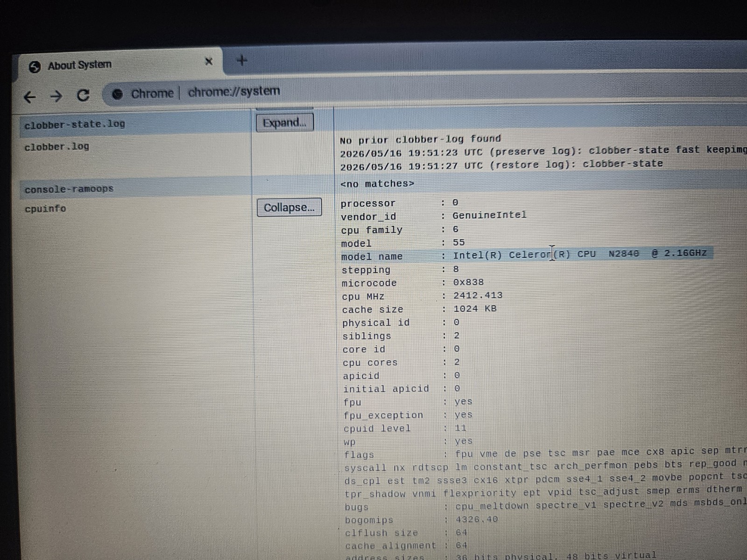Click the About System tab favicon

[35, 67]
